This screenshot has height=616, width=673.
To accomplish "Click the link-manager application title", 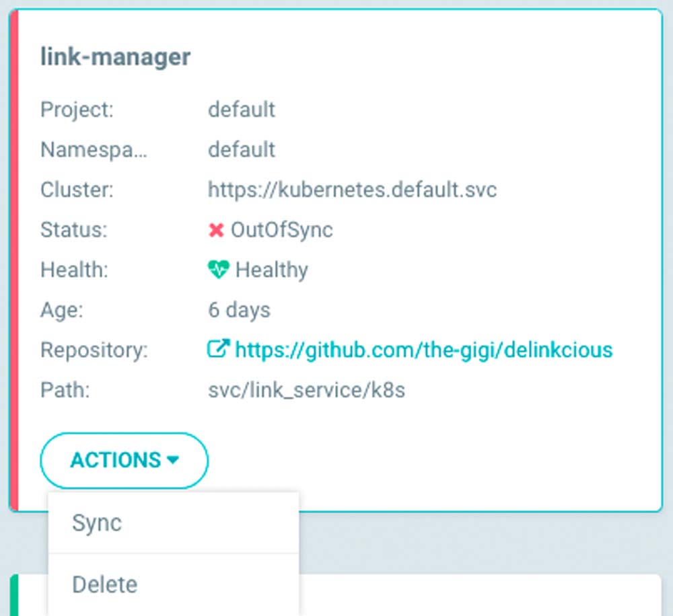I will tap(115, 57).
